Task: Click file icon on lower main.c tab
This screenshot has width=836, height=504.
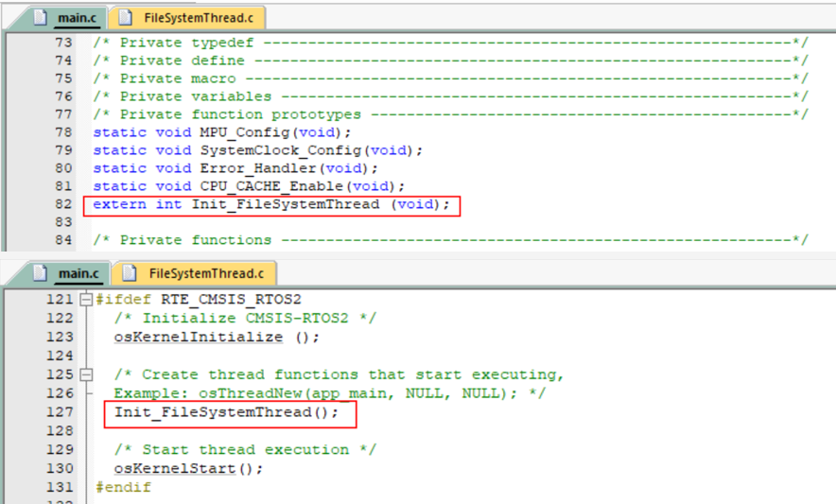Action: coord(40,273)
